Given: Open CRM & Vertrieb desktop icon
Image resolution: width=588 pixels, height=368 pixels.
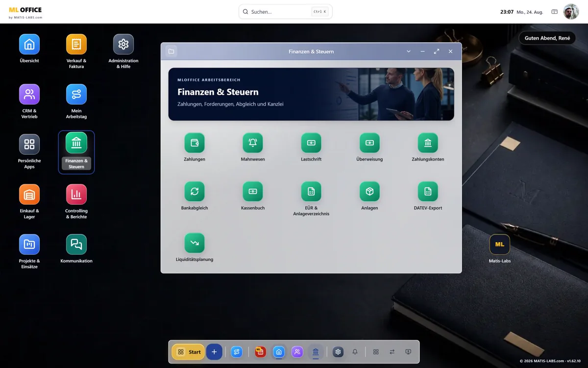Looking at the screenshot, I should 29,94.
